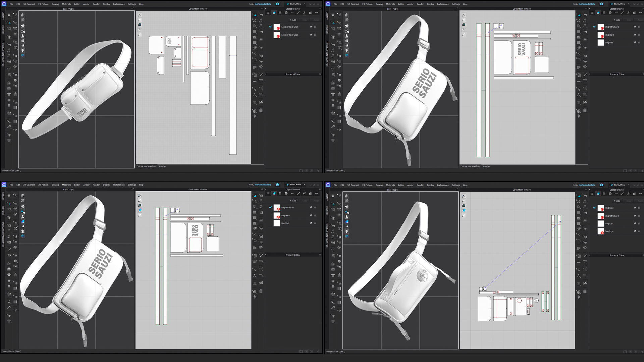Undock 2D Pattern Window in Bag - 8
644x362 pixels.
pos(586,189)
